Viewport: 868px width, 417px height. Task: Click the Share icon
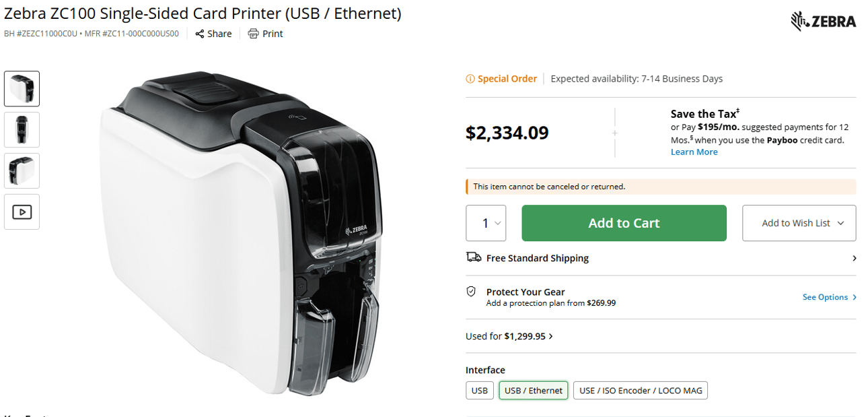point(199,34)
